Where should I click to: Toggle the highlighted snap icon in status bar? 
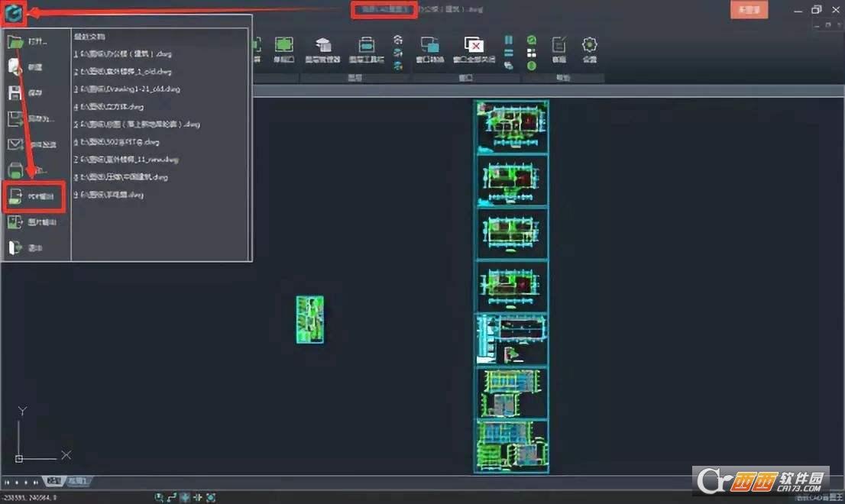click(x=184, y=497)
